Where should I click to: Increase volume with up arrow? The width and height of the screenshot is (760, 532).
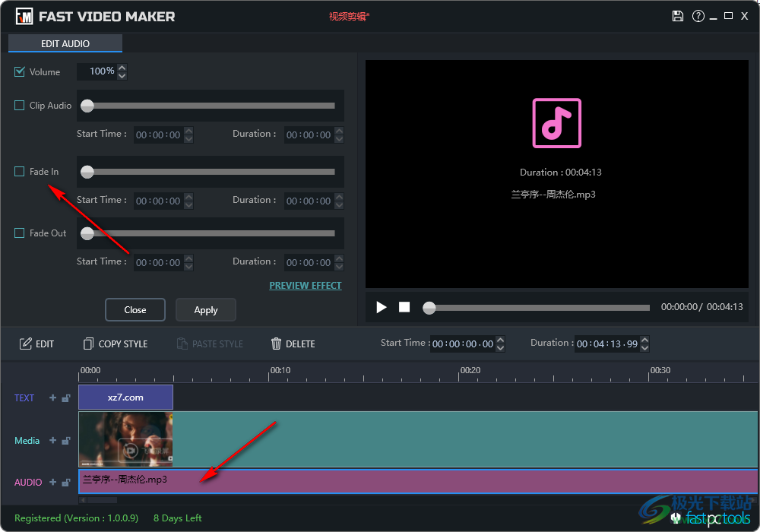(122, 68)
